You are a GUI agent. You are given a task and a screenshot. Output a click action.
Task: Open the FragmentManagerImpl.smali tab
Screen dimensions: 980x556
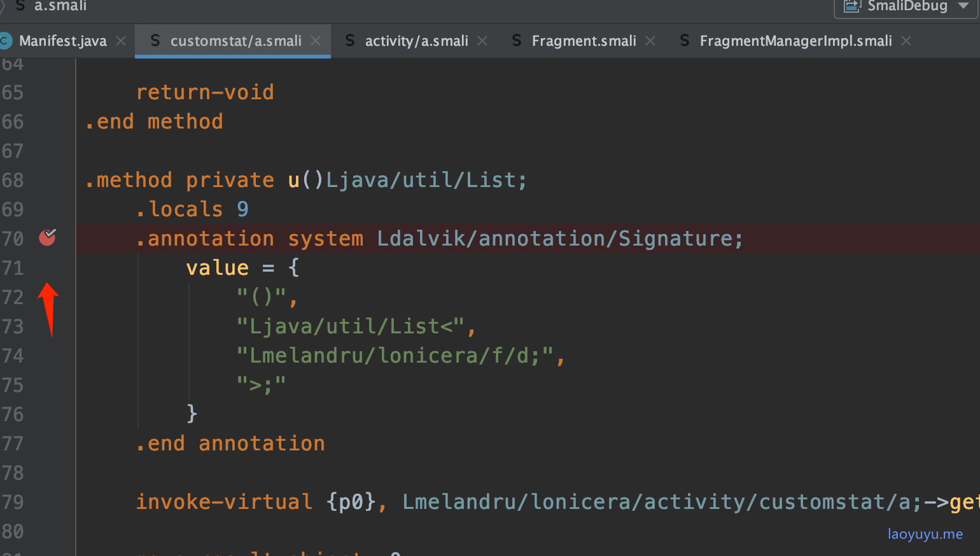pos(795,41)
